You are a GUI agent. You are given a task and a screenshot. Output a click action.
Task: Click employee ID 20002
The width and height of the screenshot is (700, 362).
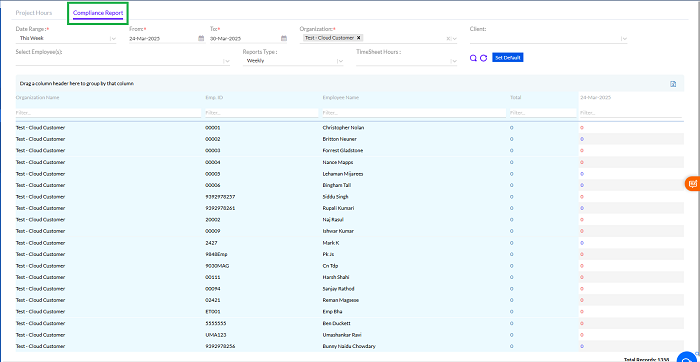[x=212, y=220]
